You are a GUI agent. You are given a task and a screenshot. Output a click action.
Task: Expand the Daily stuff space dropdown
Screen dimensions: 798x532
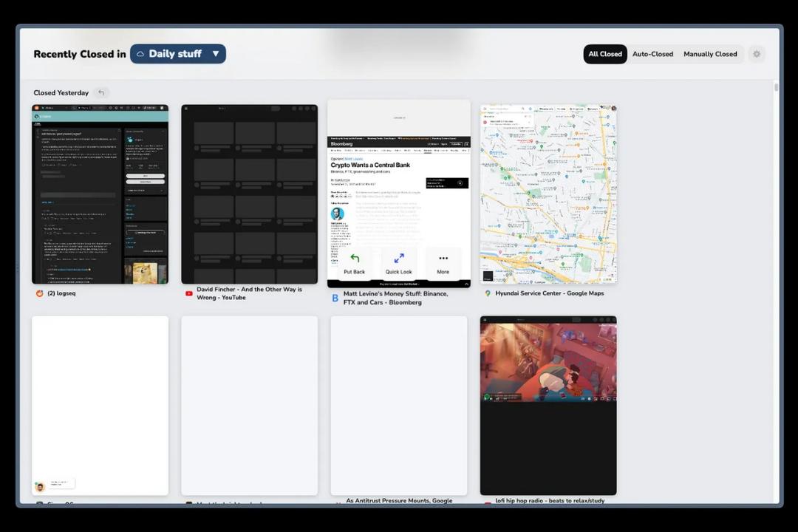pyautogui.click(x=178, y=54)
